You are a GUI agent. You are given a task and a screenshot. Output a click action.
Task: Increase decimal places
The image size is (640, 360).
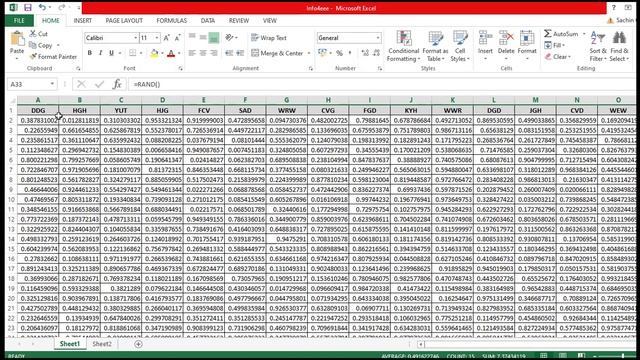click(x=365, y=53)
